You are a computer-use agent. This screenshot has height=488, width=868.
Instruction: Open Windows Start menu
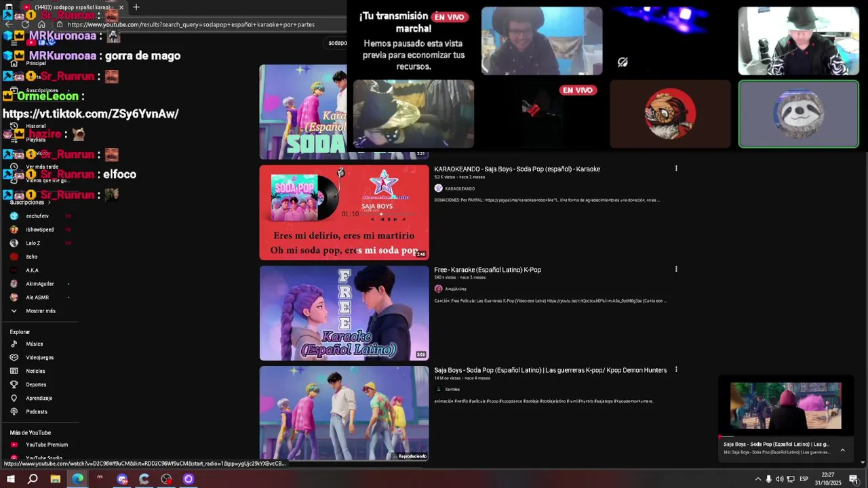(11, 479)
